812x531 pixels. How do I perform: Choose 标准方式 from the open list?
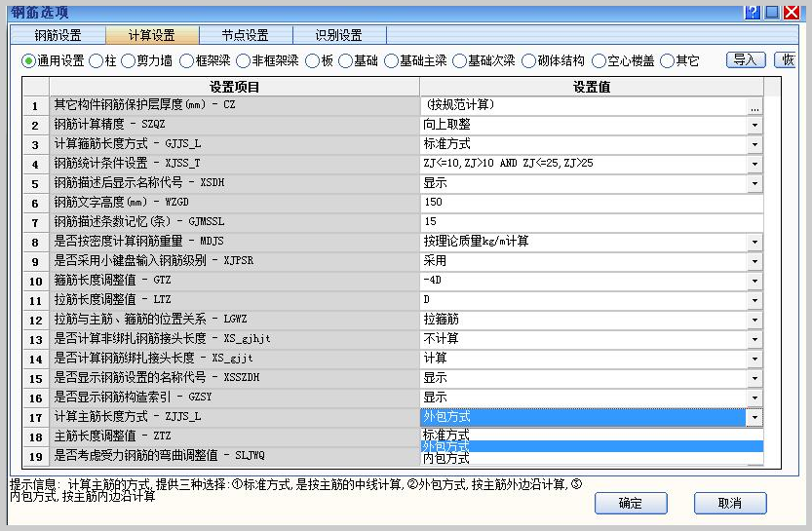pos(446,435)
